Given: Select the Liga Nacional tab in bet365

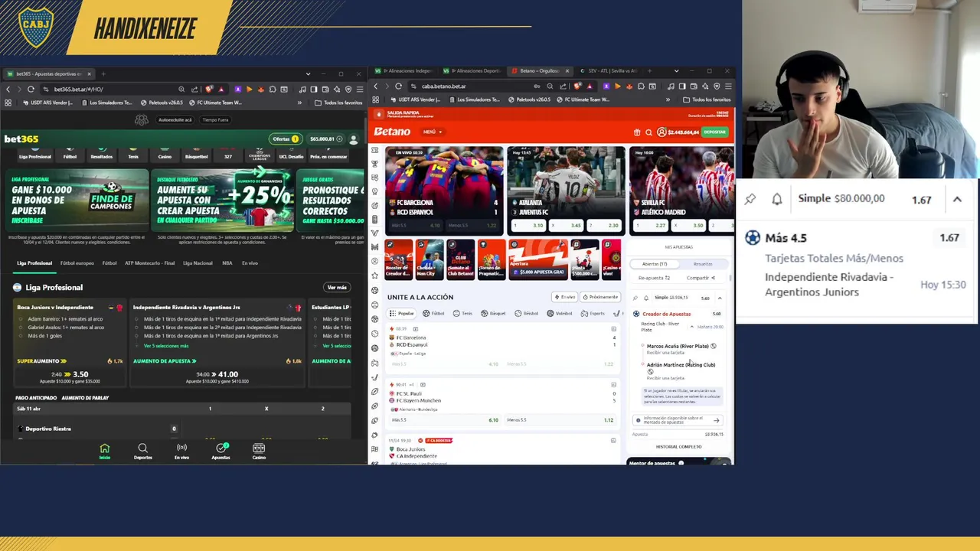Looking at the screenshot, I should 198,263.
